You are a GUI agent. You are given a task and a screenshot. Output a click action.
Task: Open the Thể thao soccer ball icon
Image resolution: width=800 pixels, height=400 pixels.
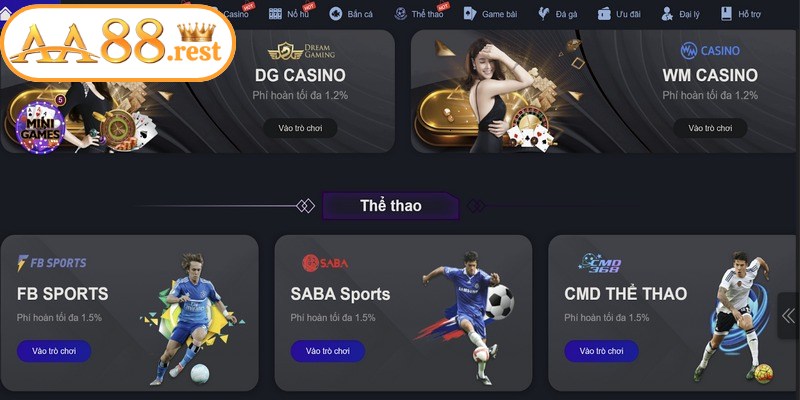(401, 14)
